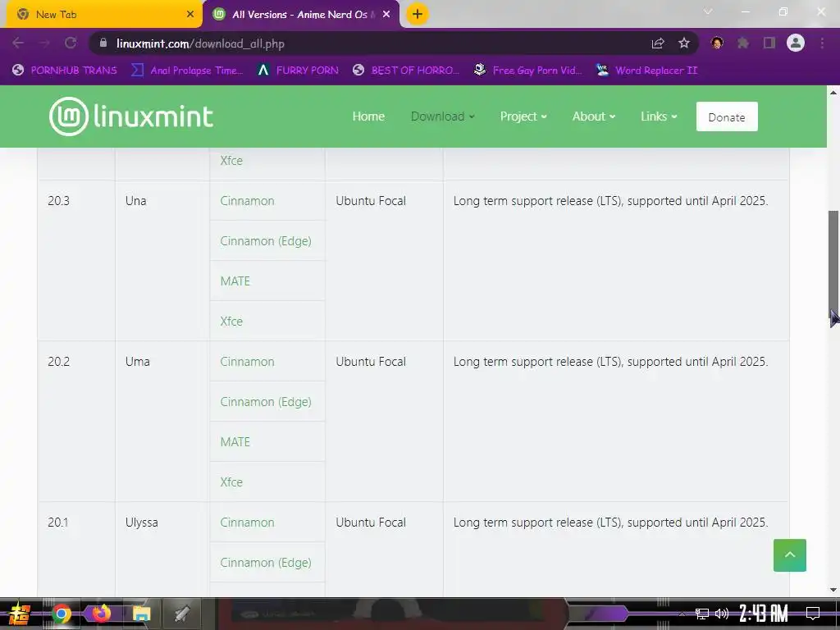Expand the Links nav menu
The image size is (840, 630).
659,116
